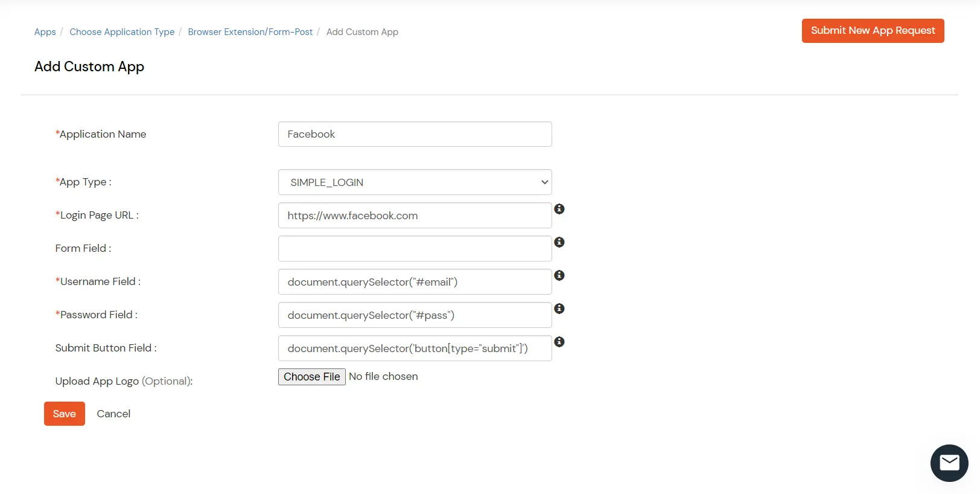The height and width of the screenshot is (494, 980).
Task: Click the Add Custom App breadcrumb text
Action: [x=362, y=32]
